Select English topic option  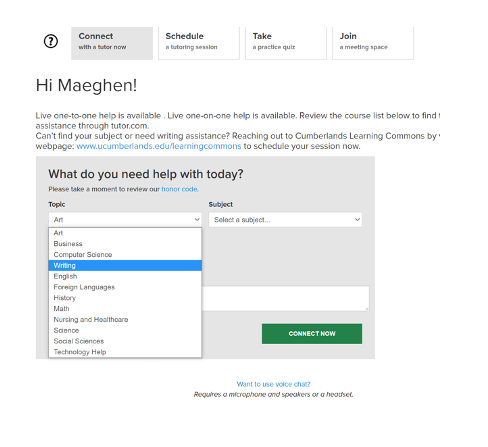125,276
